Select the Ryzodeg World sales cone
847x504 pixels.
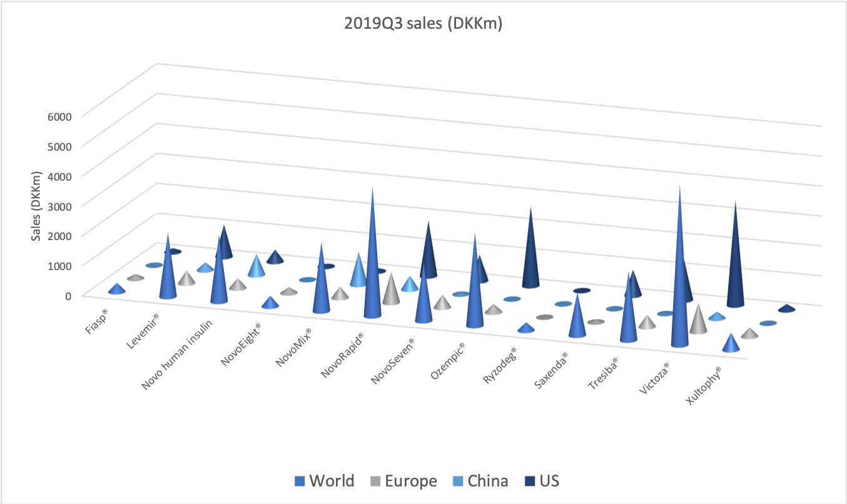(x=526, y=328)
